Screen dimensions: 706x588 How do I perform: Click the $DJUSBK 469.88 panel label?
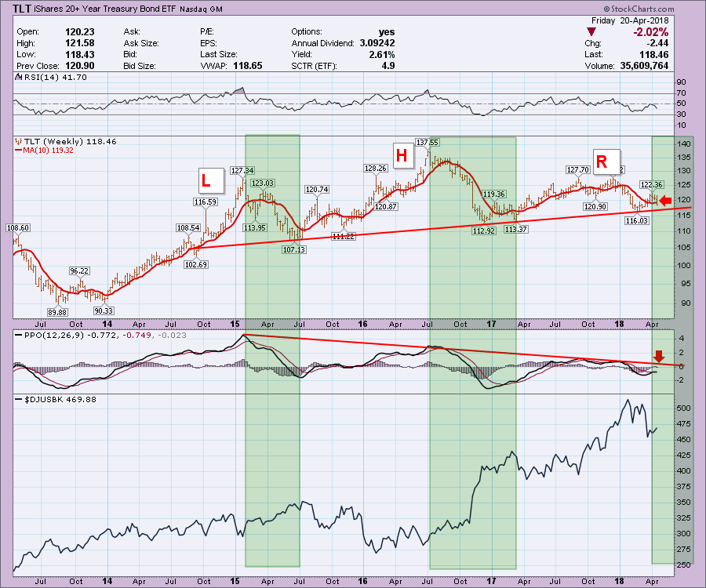pyautogui.click(x=60, y=400)
